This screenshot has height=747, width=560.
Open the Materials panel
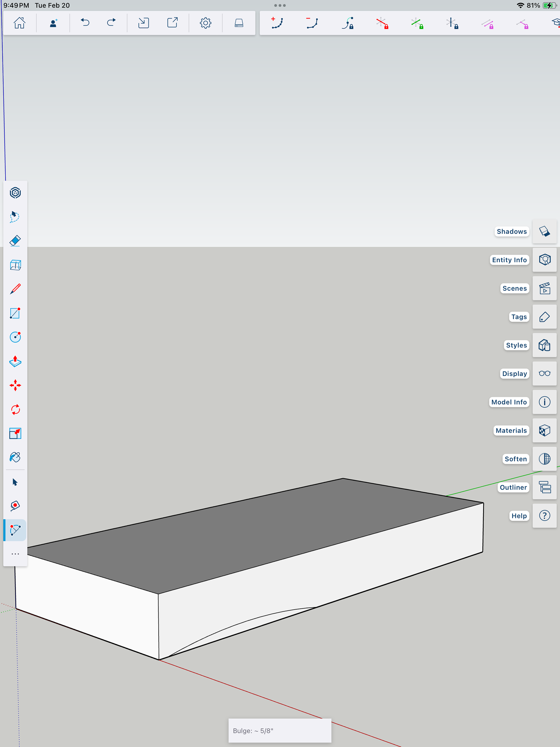544,431
